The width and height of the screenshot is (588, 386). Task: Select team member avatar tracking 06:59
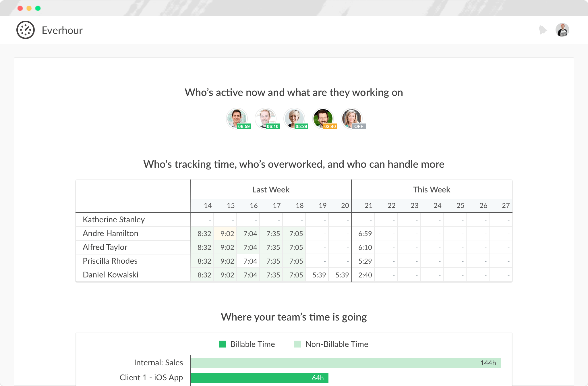[x=237, y=118]
